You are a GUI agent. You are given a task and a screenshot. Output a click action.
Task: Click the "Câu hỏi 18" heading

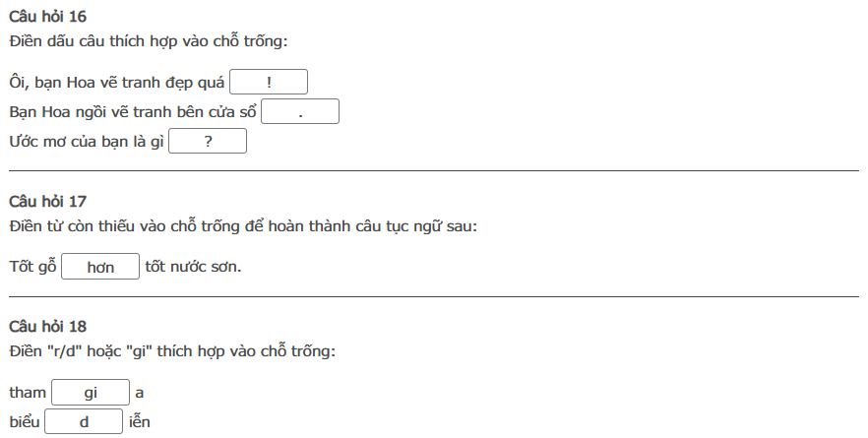(x=48, y=326)
